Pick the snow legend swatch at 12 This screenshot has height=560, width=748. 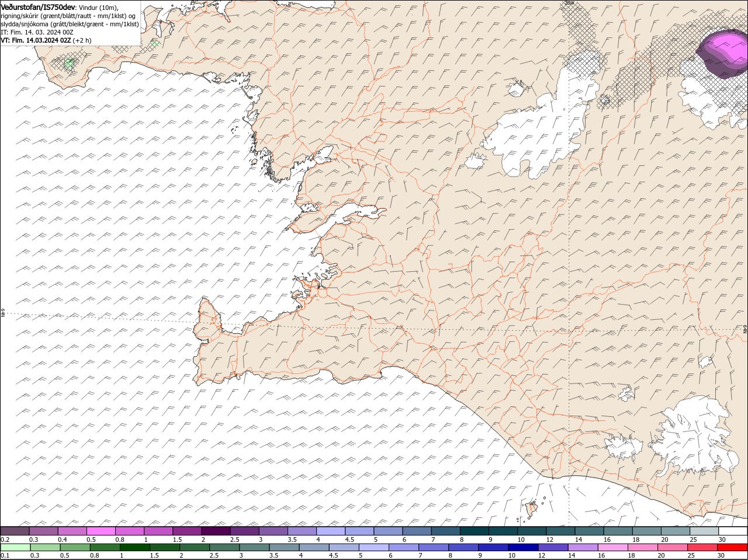point(561,531)
